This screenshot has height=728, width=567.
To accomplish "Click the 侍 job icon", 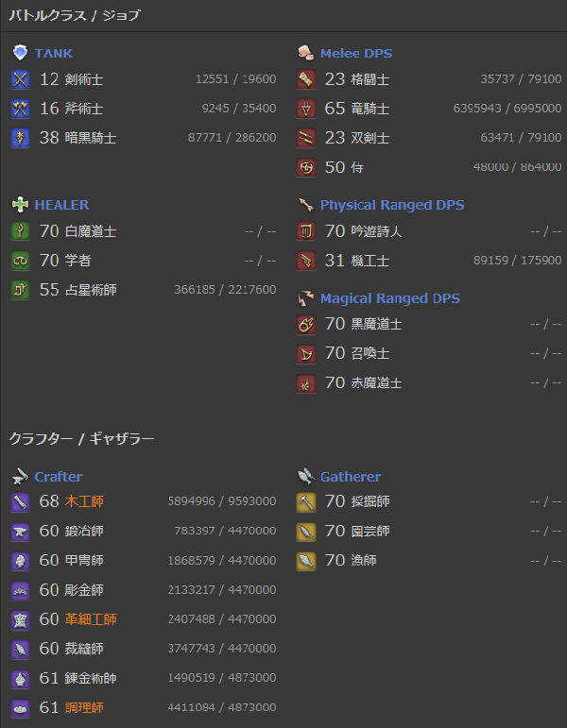I will pos(306,167).
